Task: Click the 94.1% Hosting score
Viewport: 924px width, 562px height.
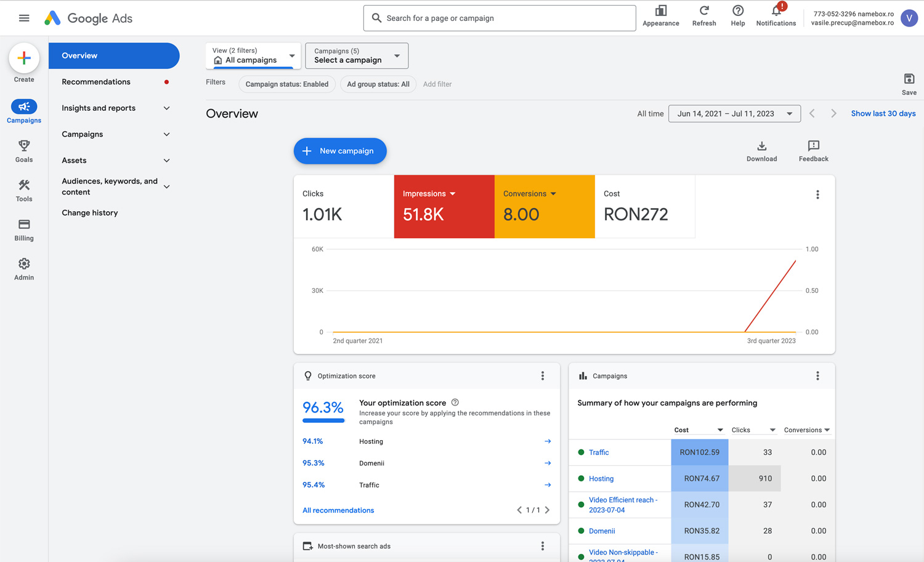Action: pyautogui.click(x=313, y=441)
